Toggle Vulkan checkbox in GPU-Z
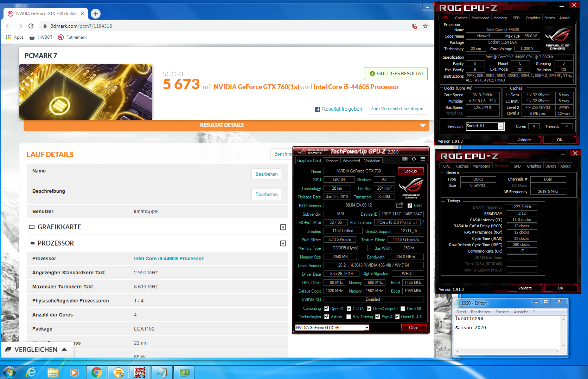 pos(326,317)
